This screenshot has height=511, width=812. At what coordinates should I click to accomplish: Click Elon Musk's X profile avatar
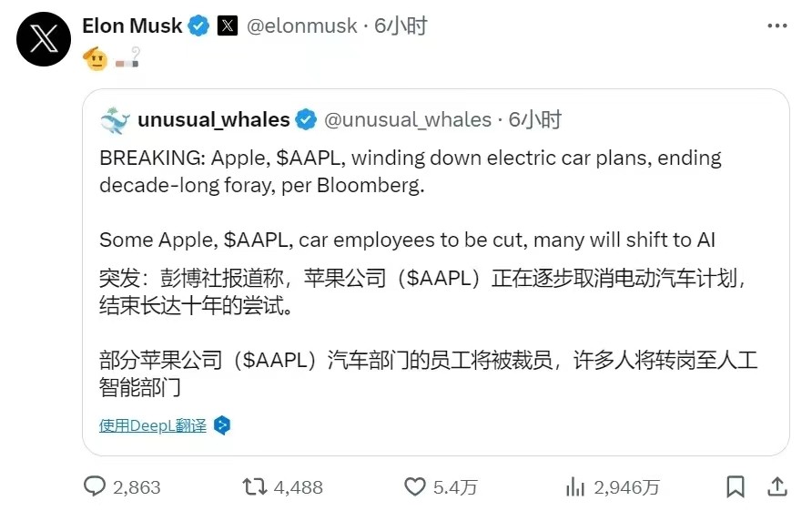pyautogui.click(x=44, y=40)
